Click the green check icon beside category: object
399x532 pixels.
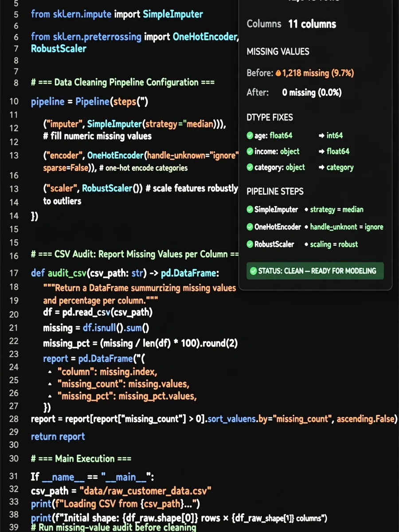click(250, 168)
